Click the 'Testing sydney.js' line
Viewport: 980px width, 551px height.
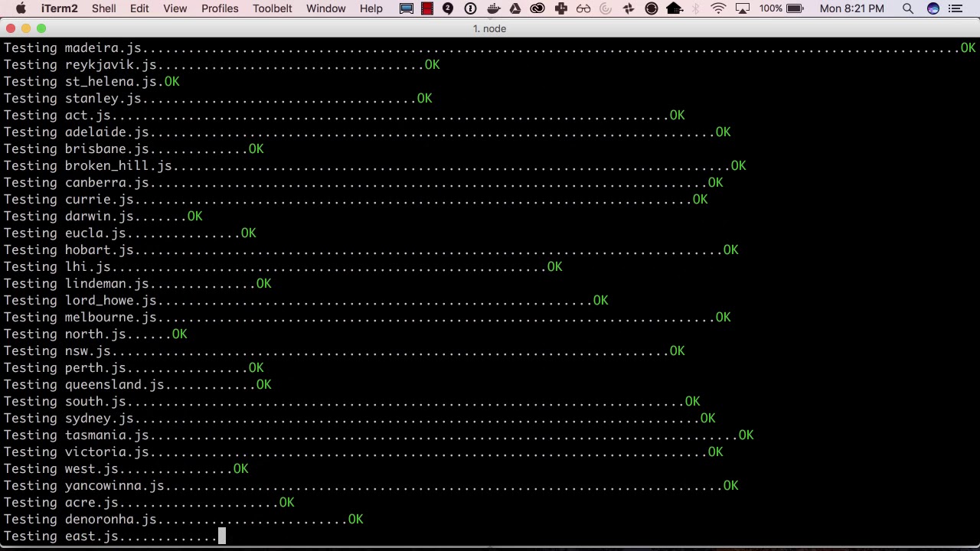pyautogui.click(x=359, y=418)
